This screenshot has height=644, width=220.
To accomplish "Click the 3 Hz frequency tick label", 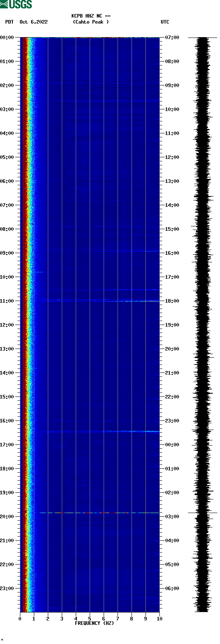I will [62, 619].
